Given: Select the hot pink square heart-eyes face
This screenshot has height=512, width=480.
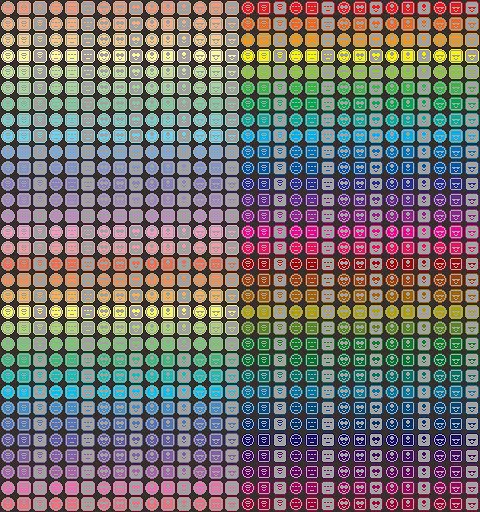Looking at the screenshot, I should [360, 232].
